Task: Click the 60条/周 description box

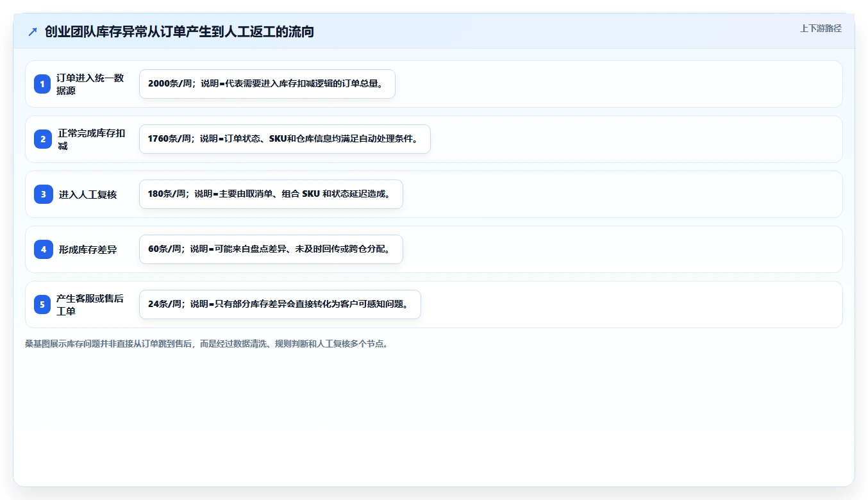Action: 271,249
